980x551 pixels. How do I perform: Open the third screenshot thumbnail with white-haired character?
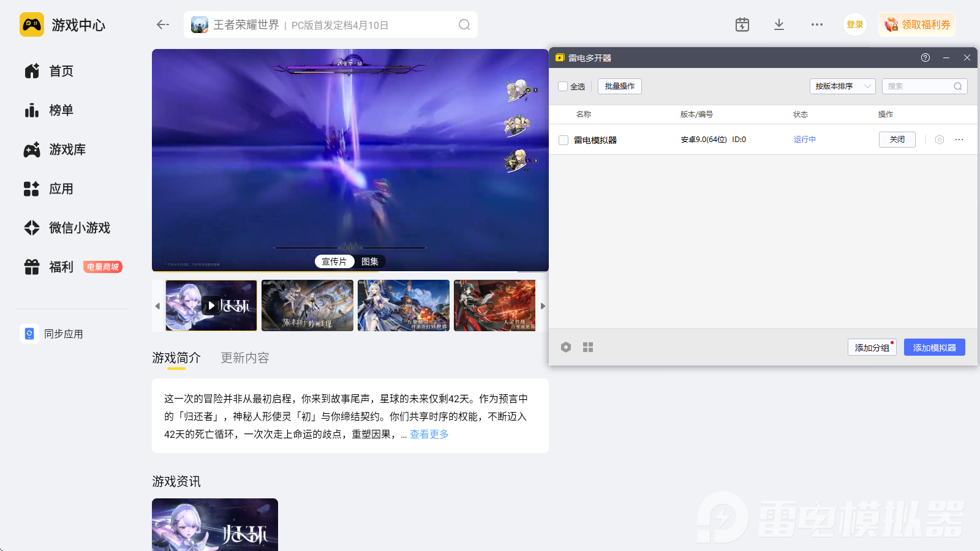tap(404, 305)
